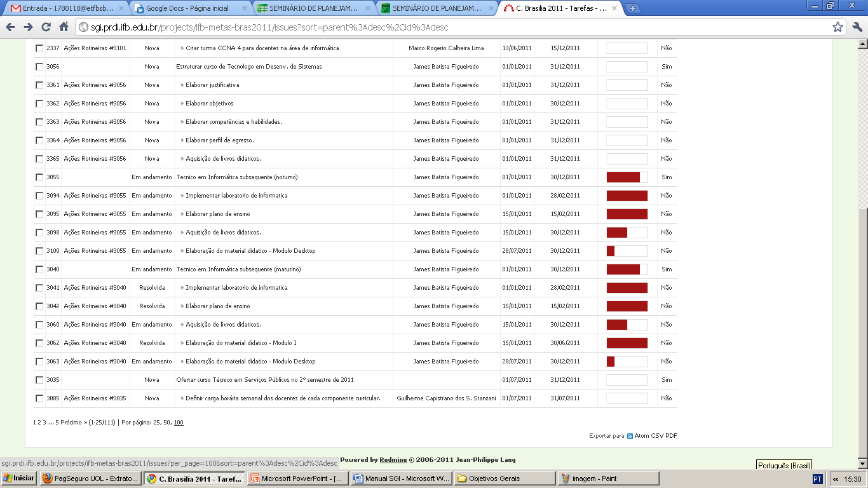Click Próximo to view next page
The height and width of the screenshot is (488, 868).
click(x=74, y=423)
